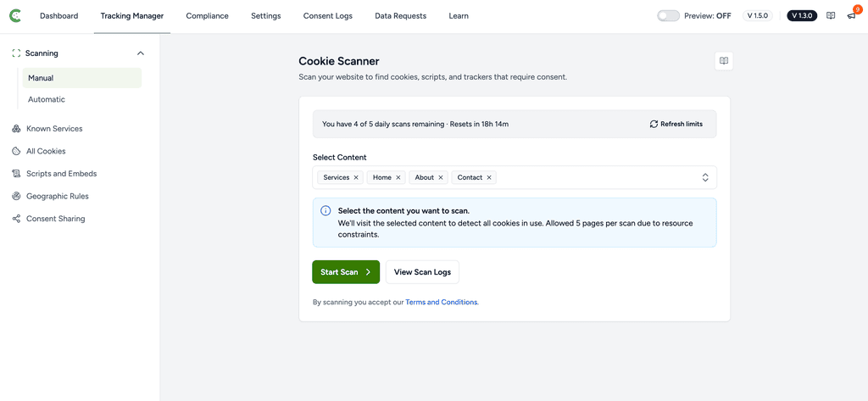868x401 pixels.
Task: Open the announcements megaphone icon
Action: click(x=851, y=16)
